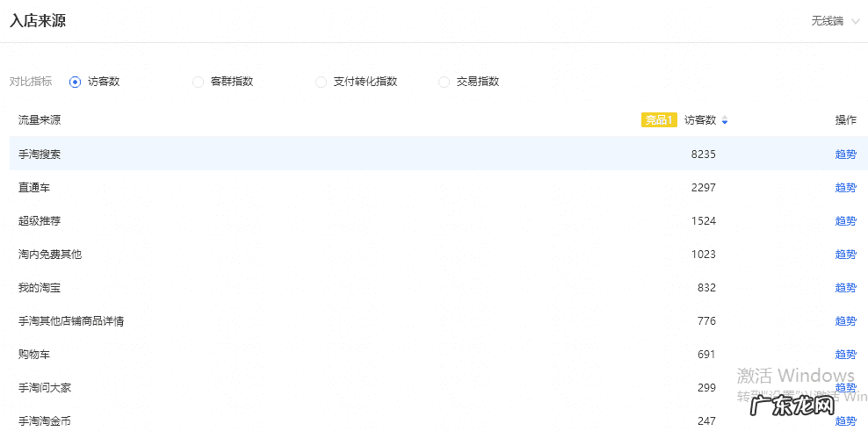This screenshot has height=431, width=868.
Task: Click visitor count 832
Action: pos(706,287)
